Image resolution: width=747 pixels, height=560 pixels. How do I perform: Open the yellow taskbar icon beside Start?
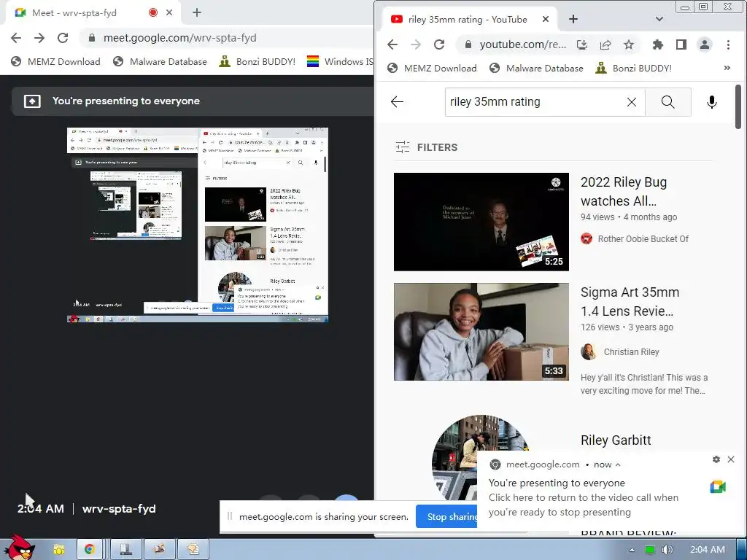(x=58, y=549)
